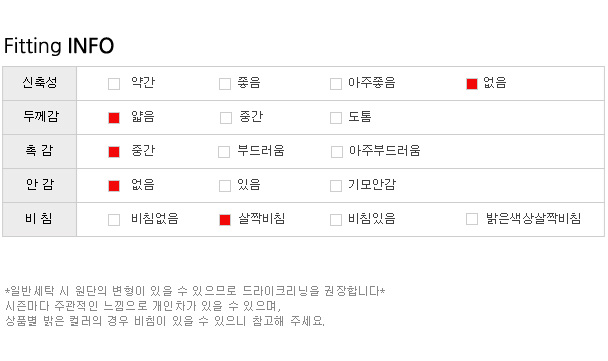Check the 밝은색상살짝비침 box
This screenshot has width=608, height=361.
pos(472,219)
